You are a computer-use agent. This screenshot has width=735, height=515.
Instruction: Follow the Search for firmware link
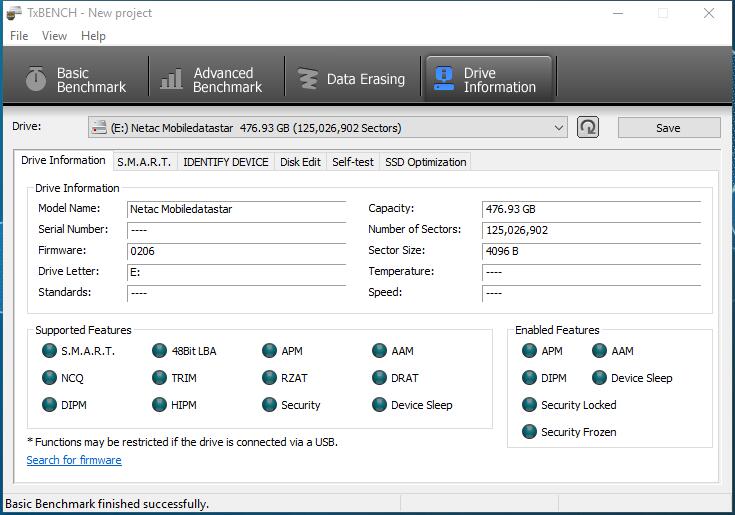coord(74,460)
